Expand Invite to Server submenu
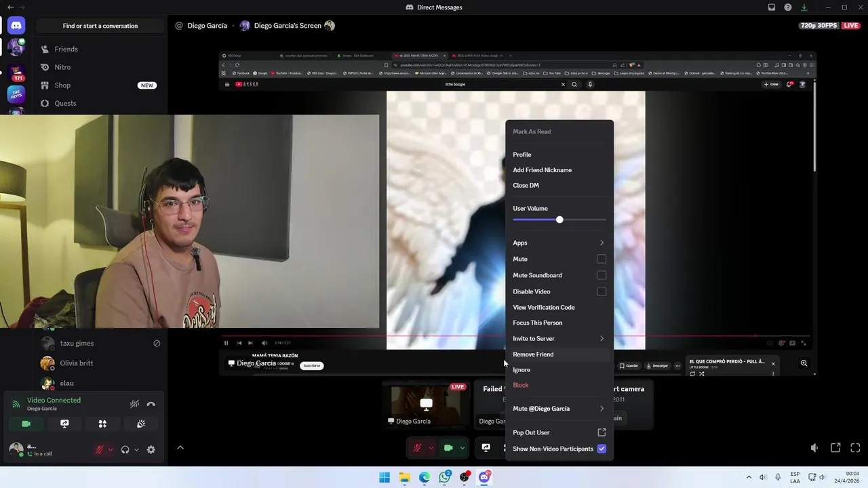The height and width of the screenshot is (488, 868). 559,338
